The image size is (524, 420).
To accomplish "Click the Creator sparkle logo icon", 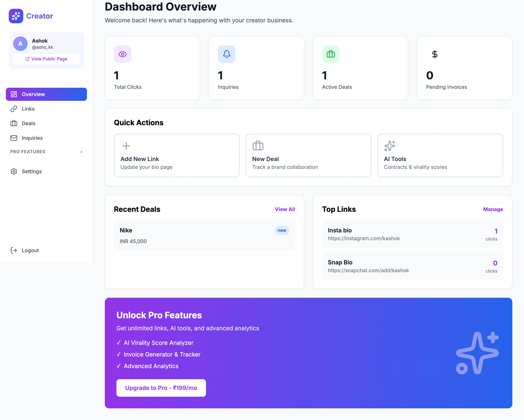I will pos(15,16).
